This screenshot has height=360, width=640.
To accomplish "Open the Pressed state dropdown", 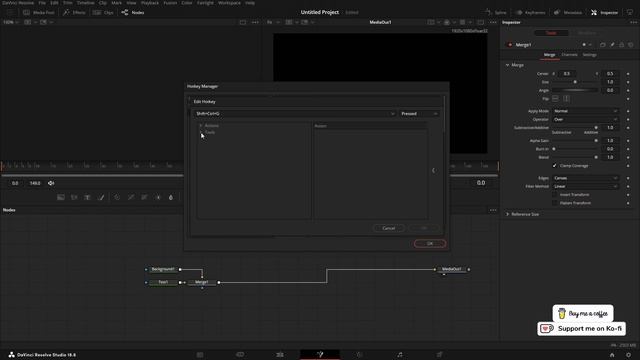I will 419,114.
